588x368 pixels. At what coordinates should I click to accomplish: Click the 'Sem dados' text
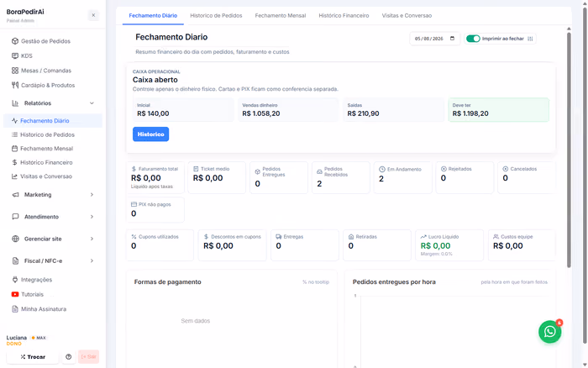[x=196, y=321]
